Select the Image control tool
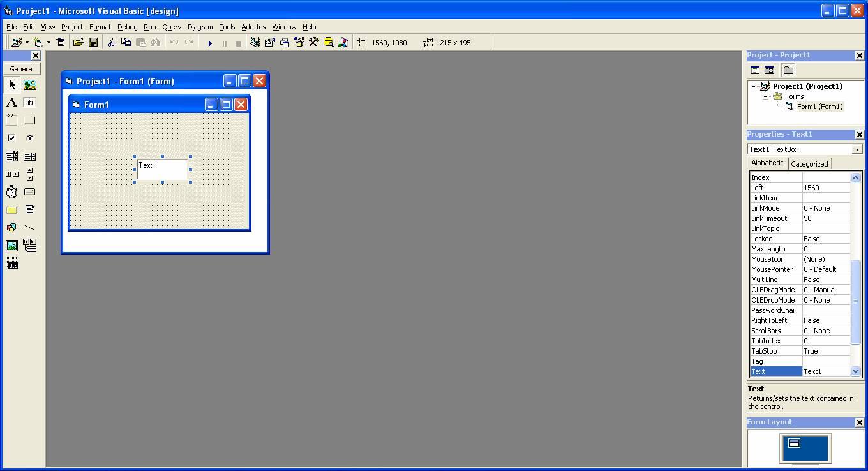Image resolution: width=868 pixels, height=471 pixels. (11, 246)
